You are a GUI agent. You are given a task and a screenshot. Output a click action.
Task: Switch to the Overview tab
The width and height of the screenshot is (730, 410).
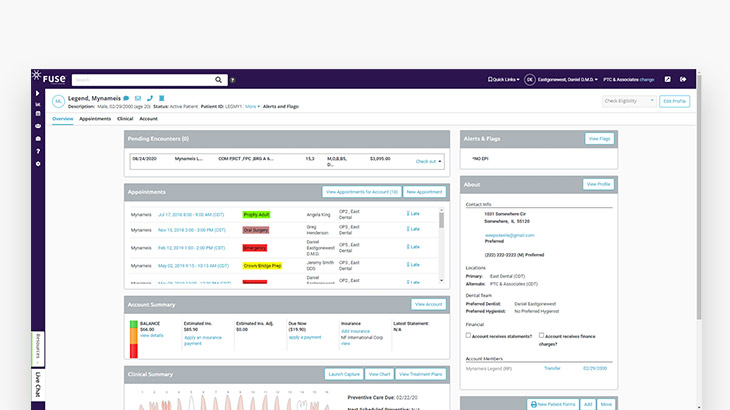(x=62, y=119)
